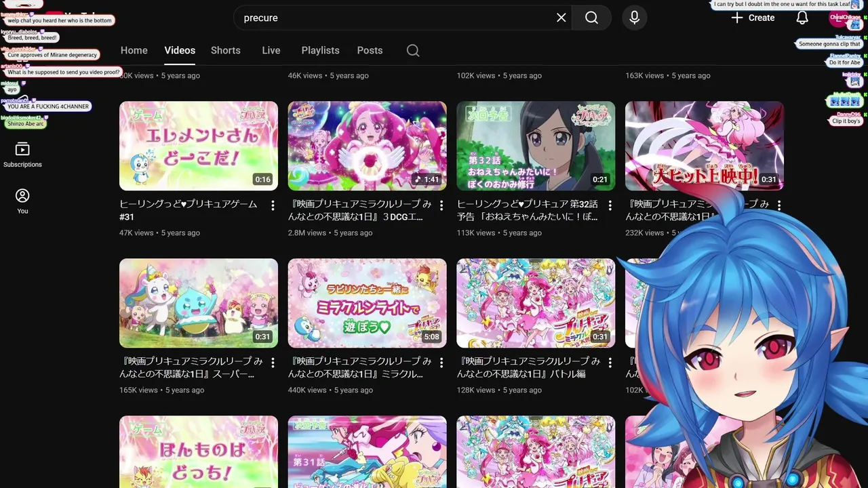Switch to the Home tab

click(134, 50)
